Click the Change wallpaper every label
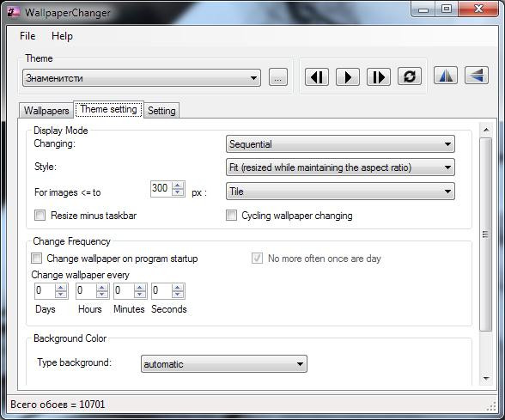This screenshot has height=420, width=505. [x=80, y=275]
